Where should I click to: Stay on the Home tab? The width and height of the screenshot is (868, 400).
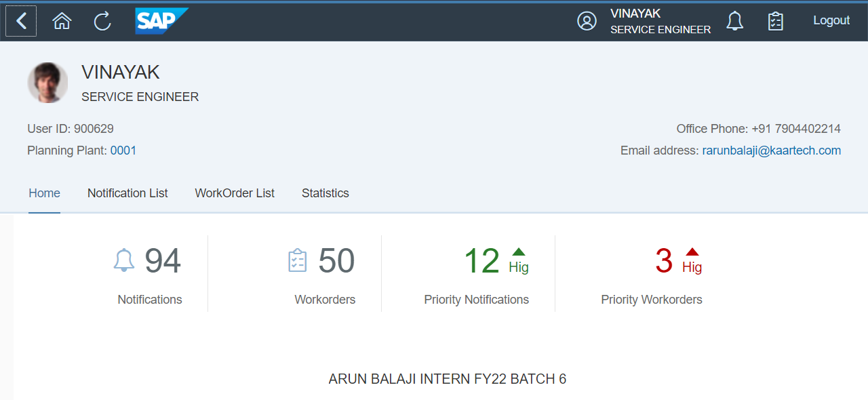[44, 193]
